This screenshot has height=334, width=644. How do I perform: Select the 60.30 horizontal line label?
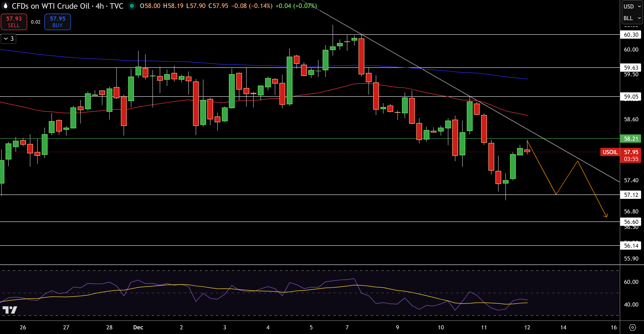point(630,35)
